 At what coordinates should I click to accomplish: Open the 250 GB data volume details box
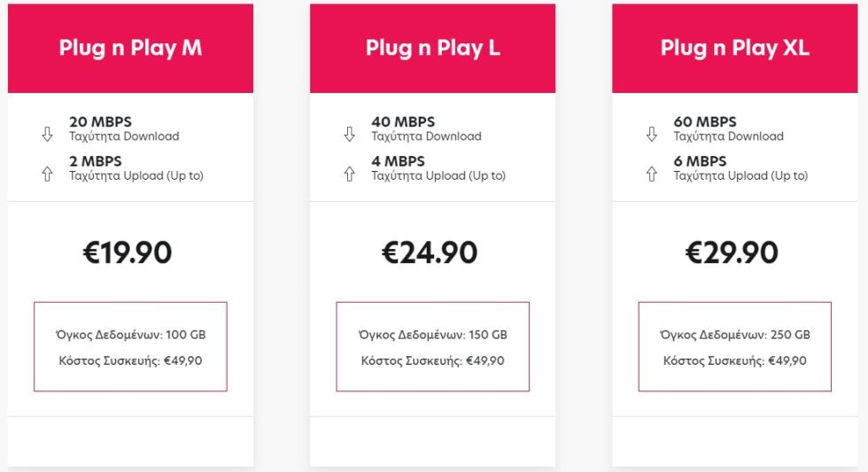[735, 347]
